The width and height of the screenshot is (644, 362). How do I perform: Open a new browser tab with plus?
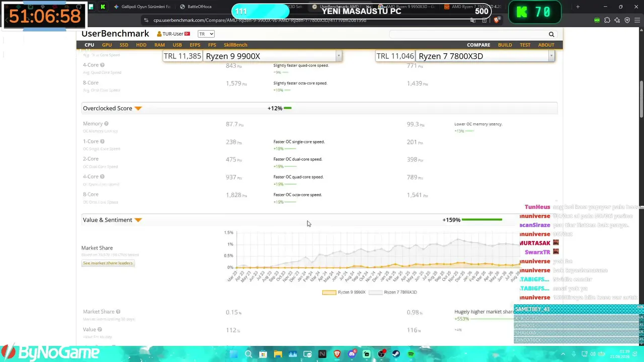tap(578, 7)
